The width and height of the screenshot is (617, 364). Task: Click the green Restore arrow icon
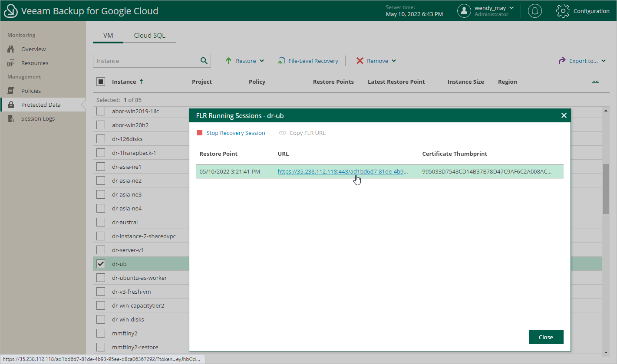coord(228,61)
